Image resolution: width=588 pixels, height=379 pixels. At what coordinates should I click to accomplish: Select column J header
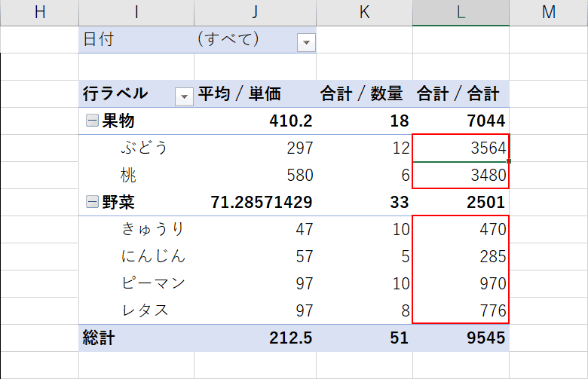click(x=255, y=13)
